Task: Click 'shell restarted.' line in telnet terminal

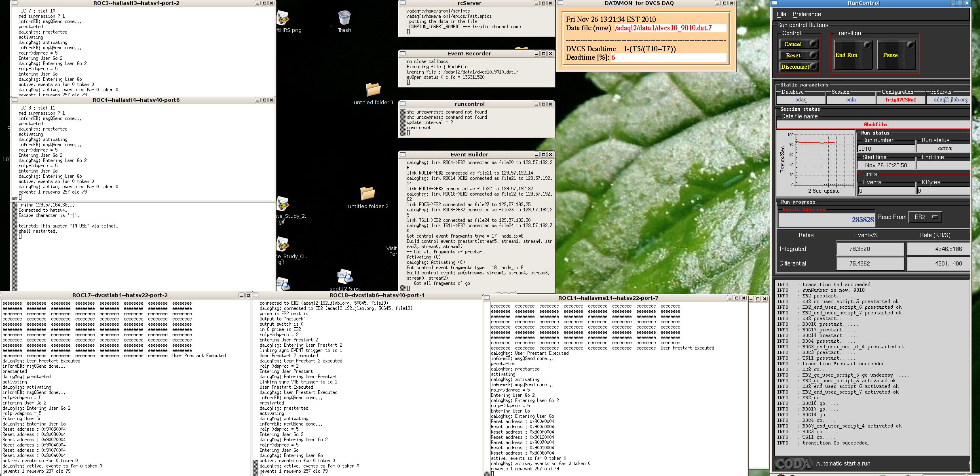Action: click(38, 231)
